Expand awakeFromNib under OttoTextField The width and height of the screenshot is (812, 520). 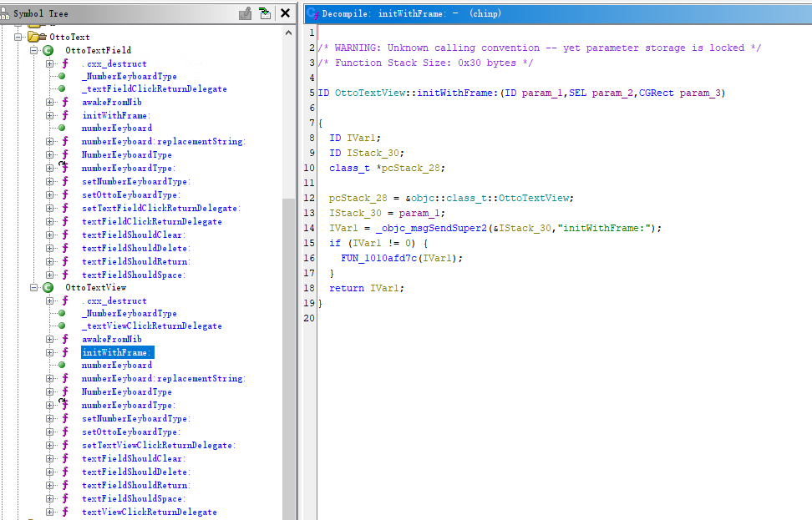pyautogui.click(x=50, y=102)
